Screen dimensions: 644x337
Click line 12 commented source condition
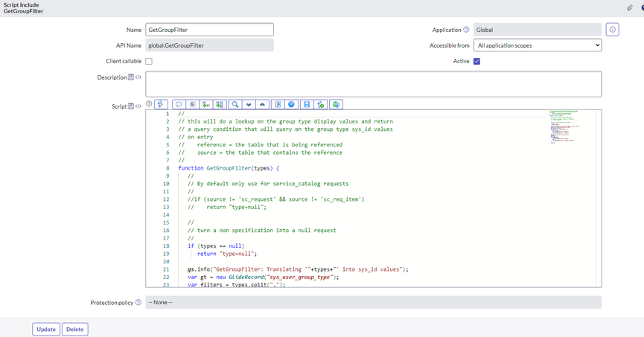click(x=276, y=199)
